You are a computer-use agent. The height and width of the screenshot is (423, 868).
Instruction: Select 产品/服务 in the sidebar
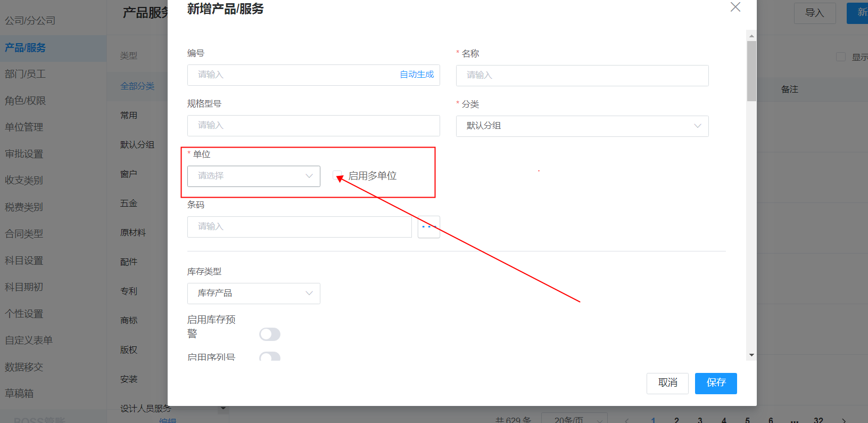point(26,48)
